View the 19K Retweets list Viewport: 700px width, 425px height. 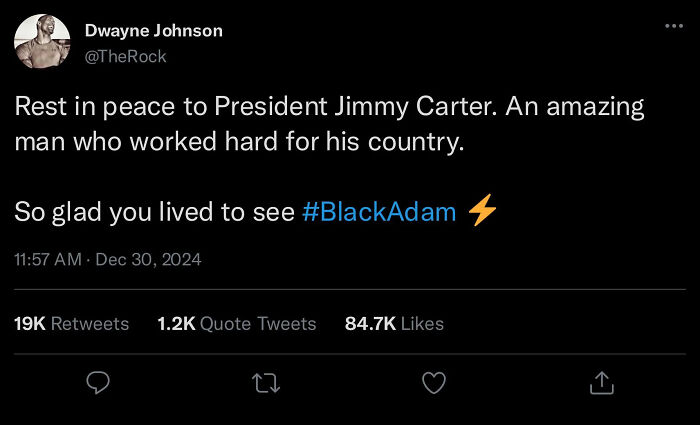(x=71, y=324)
